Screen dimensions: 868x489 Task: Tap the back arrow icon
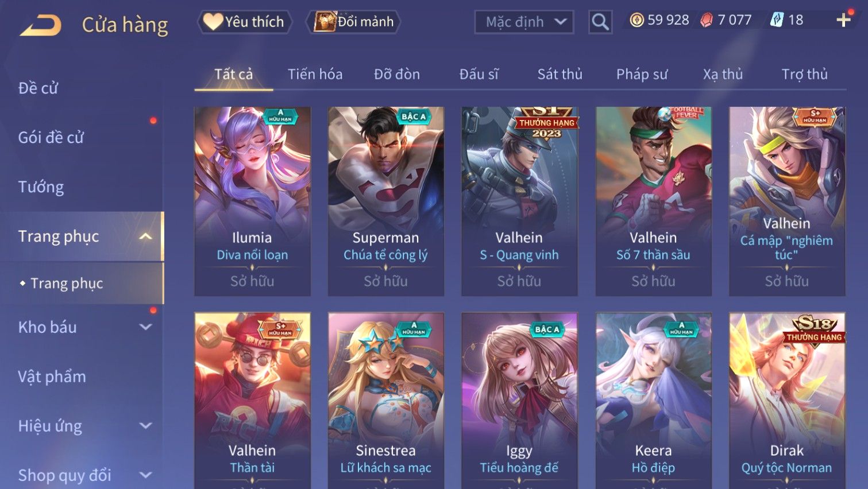coord(40,25)
